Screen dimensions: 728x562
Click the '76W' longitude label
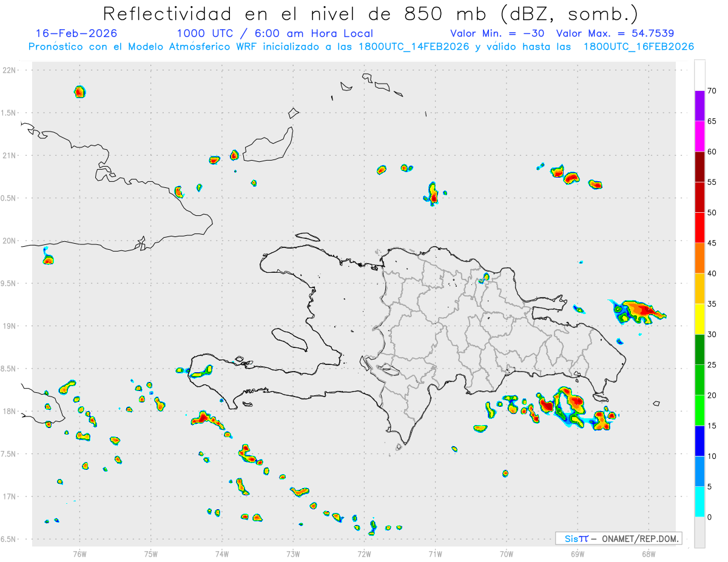click(79, 554)
